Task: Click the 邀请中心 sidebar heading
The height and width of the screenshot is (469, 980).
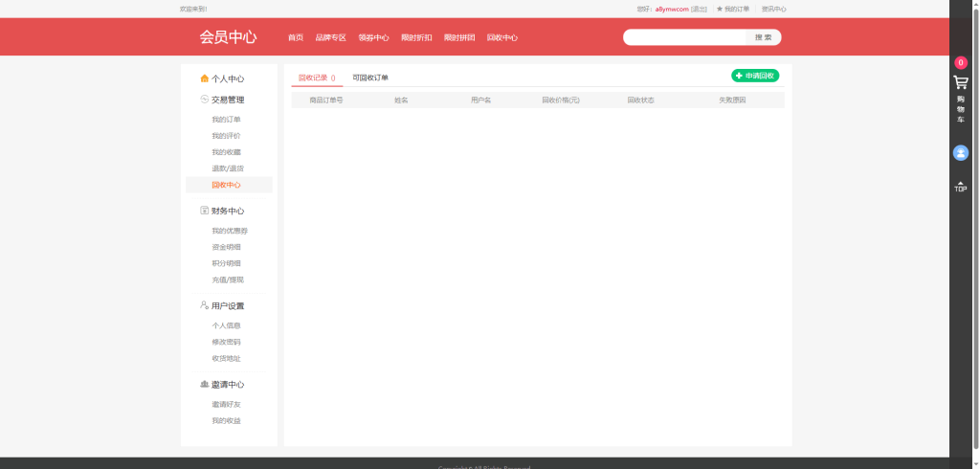Action: pyautogui.click(x=228, y=385)
